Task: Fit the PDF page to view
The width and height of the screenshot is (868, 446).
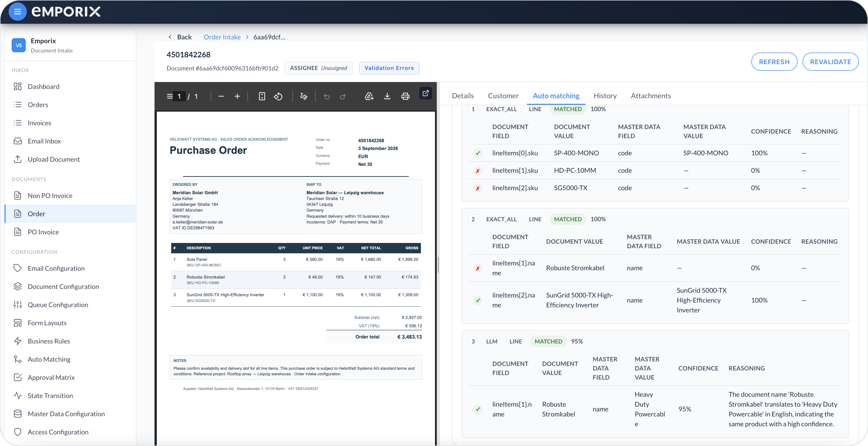Action: (262, 96)
